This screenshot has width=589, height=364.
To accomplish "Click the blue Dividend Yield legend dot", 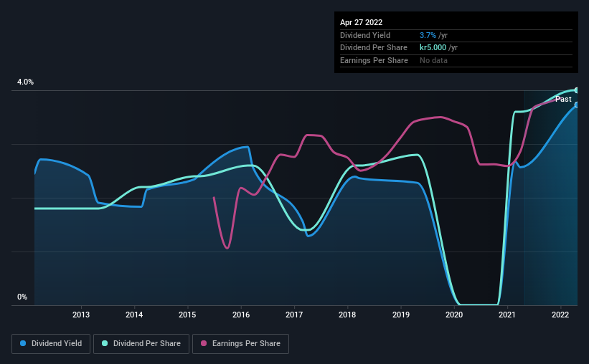I will click(x=23, y=343).
